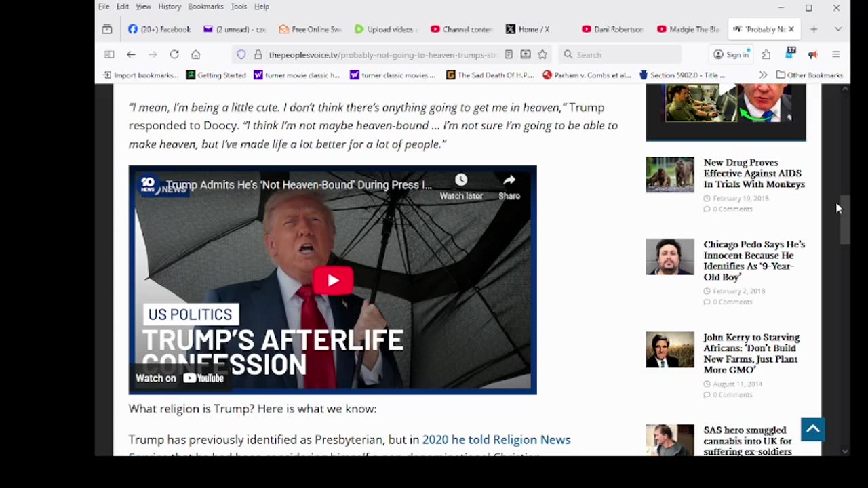The width and height of the screenshot is (868, 488).
Task: Open first 'turner movie classic h...' bookmark
Action: click(x=296, y=75)
